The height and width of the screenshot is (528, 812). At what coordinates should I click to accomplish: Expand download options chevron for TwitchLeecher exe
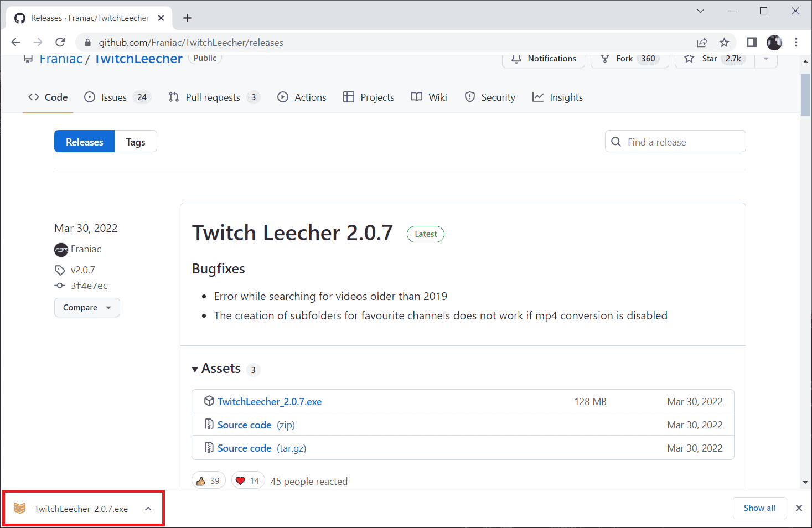pos(148,509)
